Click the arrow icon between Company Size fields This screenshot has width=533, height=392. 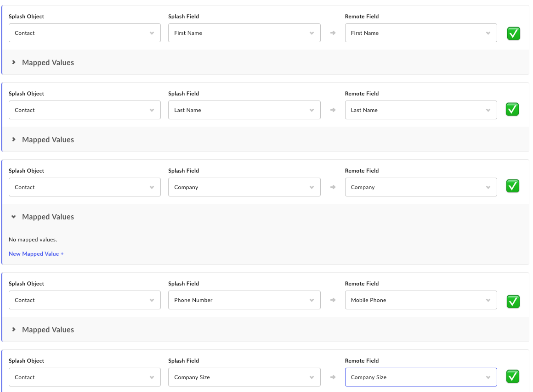(x=333, y=377)
